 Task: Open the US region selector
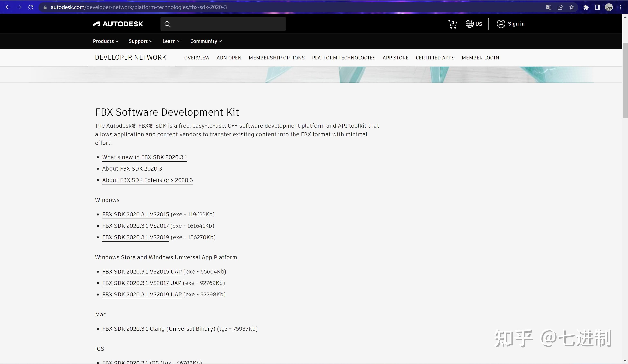(474, 24)
